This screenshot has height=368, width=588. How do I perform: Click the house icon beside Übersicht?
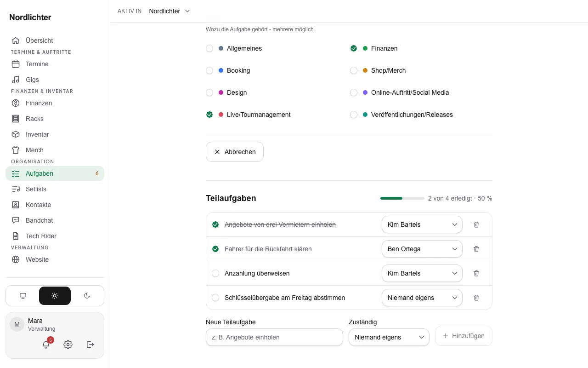(16, 40)
